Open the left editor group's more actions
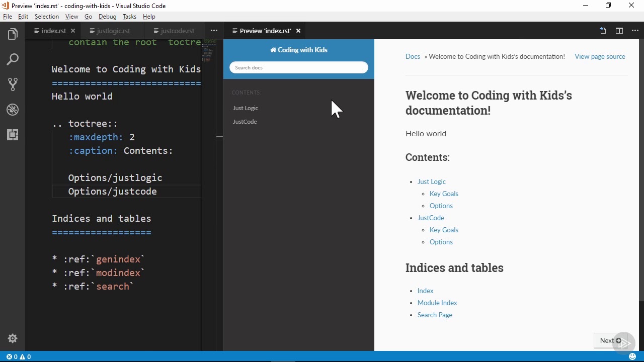The width and height of the screenshot is (644, 362). point(214,31)
